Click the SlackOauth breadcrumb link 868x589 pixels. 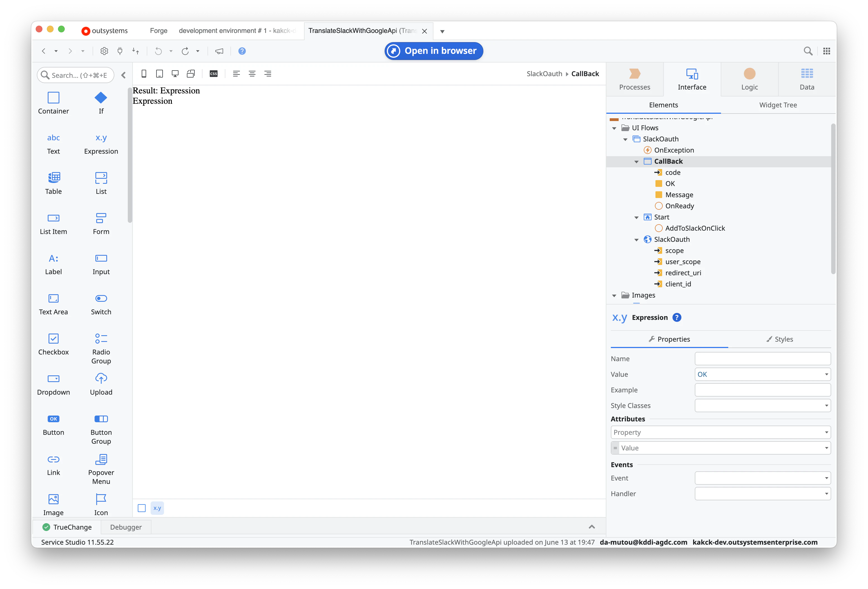pyautogui.click(x=544, y=74)
